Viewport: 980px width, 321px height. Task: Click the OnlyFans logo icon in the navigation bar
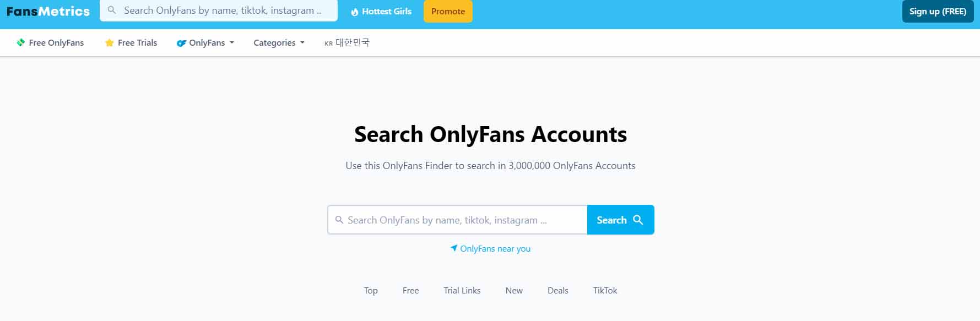click(182, 43)
